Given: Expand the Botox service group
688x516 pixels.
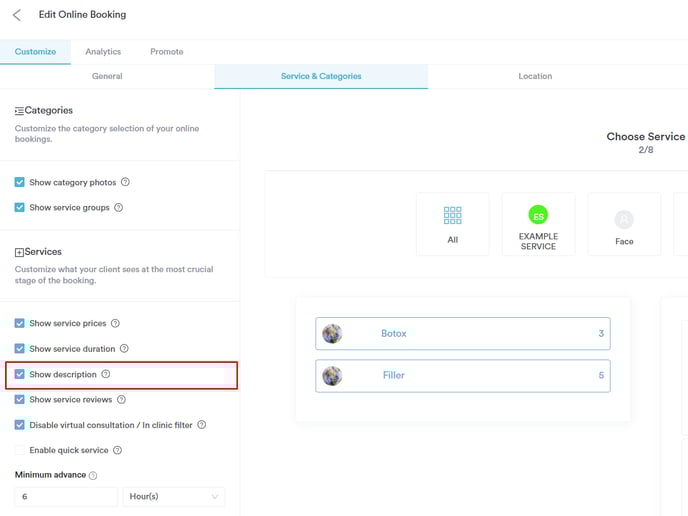Looking at the screenshot, I should [462, 333].
